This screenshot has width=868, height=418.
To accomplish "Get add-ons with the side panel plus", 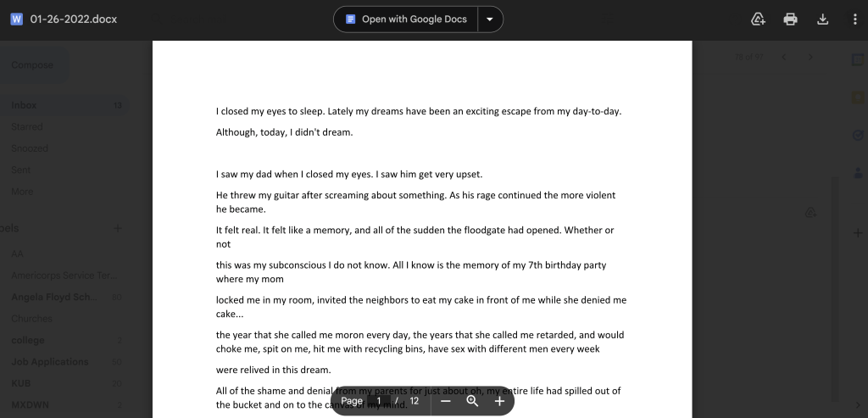I will tap(858, 233).
